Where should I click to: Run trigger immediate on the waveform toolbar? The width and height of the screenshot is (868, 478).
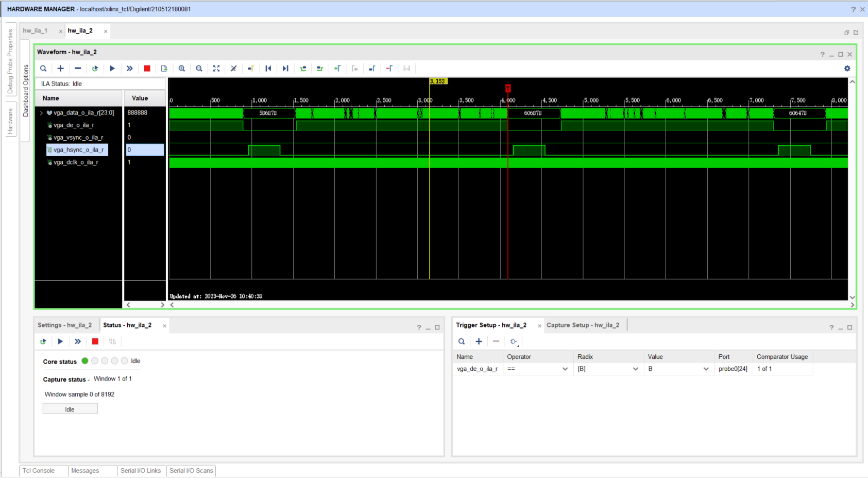pos(129,68)
